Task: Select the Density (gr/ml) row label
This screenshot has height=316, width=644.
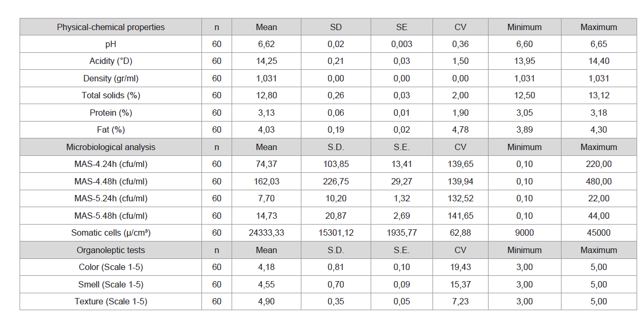Action: tap(111, 78)
